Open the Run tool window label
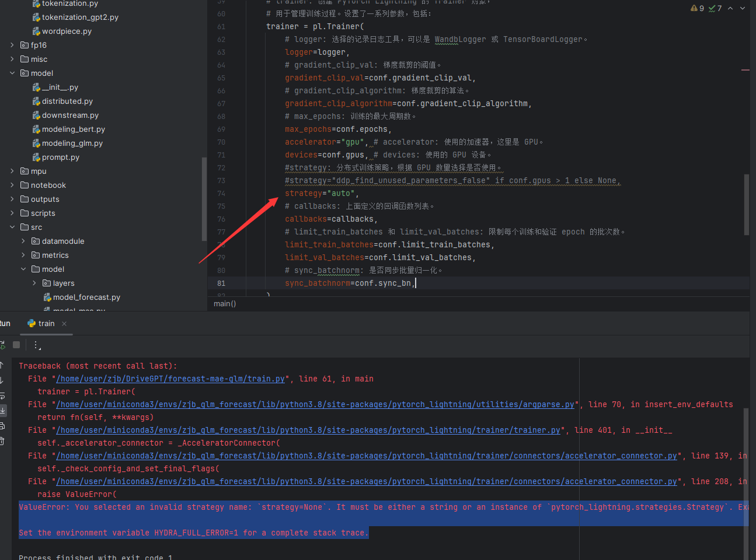 pyautogui.click(x=5, y=324)
